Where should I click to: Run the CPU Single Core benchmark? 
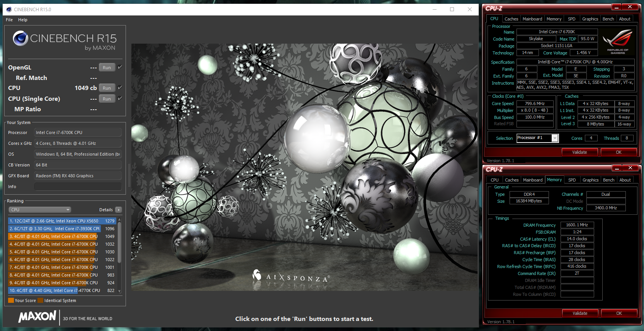click(x=107, y=98)
